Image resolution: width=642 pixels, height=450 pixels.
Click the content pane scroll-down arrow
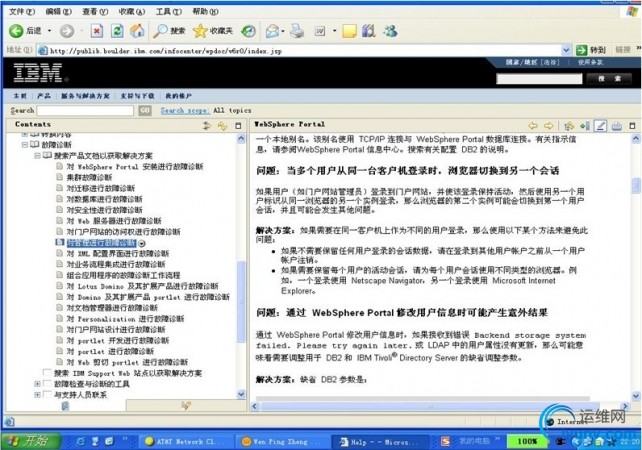[x=636, y=396]
